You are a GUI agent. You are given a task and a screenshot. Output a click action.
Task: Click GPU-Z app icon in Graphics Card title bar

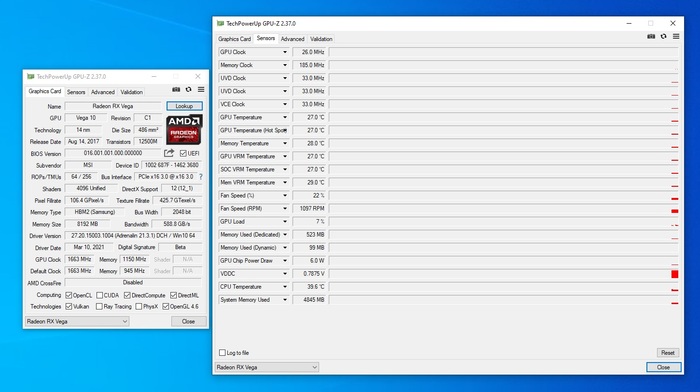(x=30, y=77)
